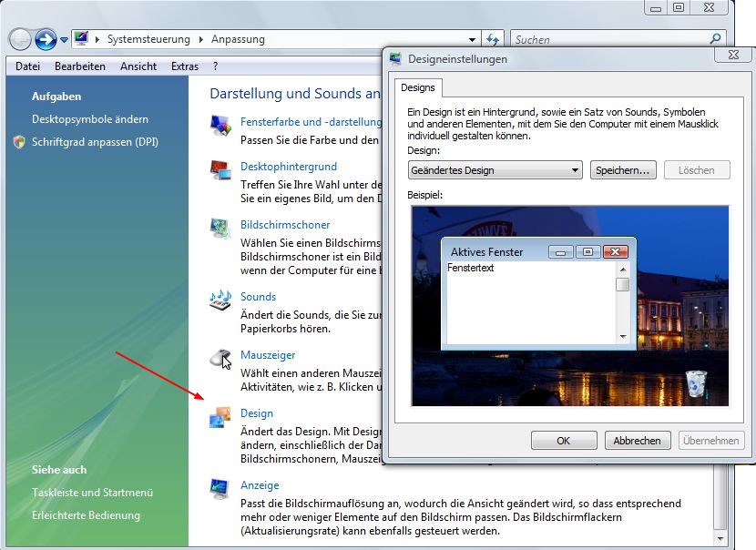Click the Anzeige monitor icon

[x=220, y=489]
